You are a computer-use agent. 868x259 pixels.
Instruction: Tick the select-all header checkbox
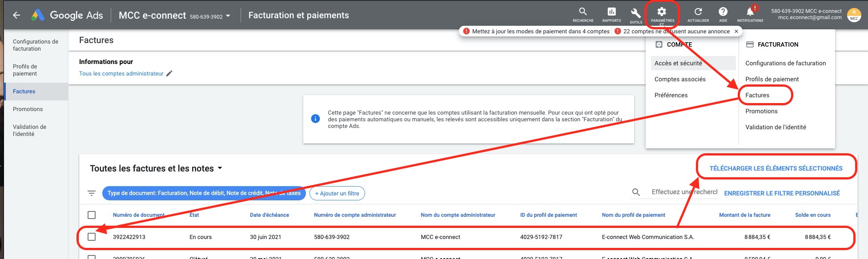pos(92,215)
